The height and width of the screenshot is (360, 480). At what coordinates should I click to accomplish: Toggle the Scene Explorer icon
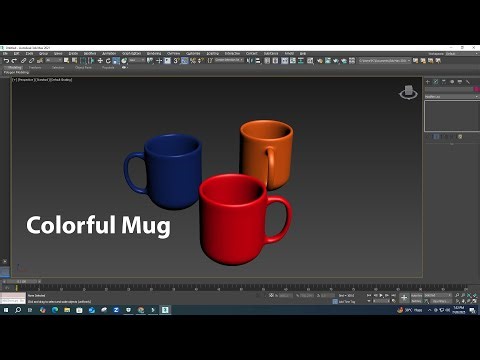click(x=267, y=61)
